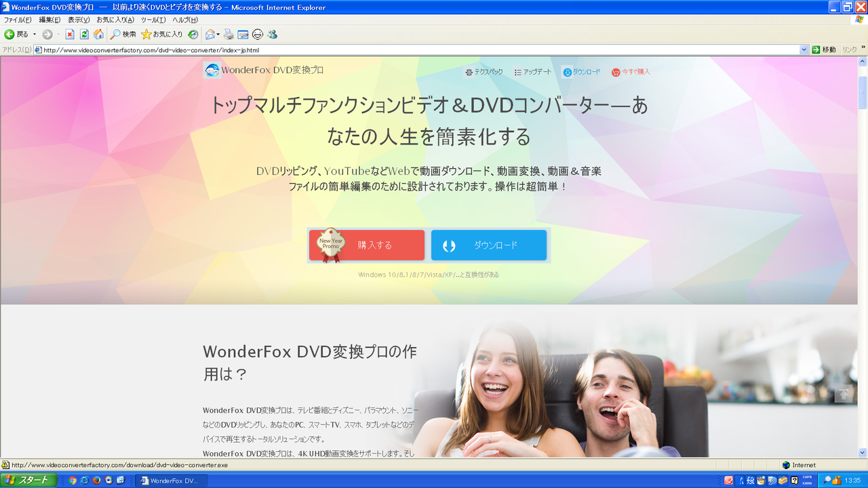Viewport: 868px width, 488px height.
Task: Go to the Home page icon
Action: [x=99, y=34]
